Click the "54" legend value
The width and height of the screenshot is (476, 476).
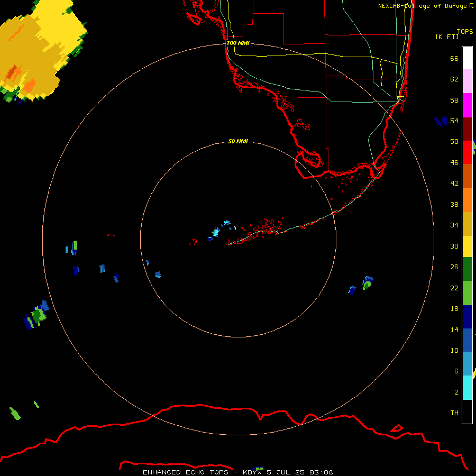click(454, 121)
